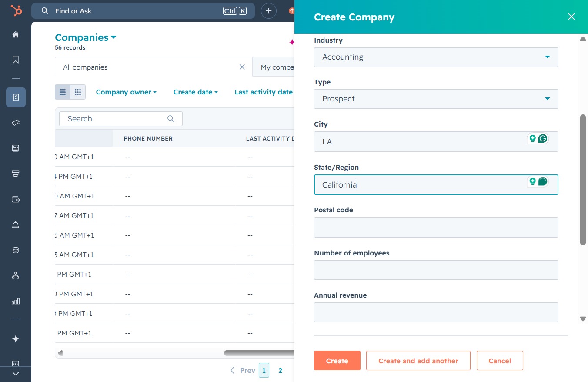Screen dimensions: 588x382
Task: Expand the Industry dropdown
Action: 436,57
